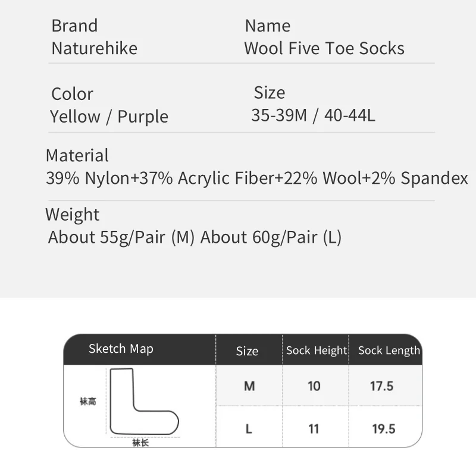476x476 pixels.
Task: Click the Yellow / Purple color value
Action: (x=109, y=117)
